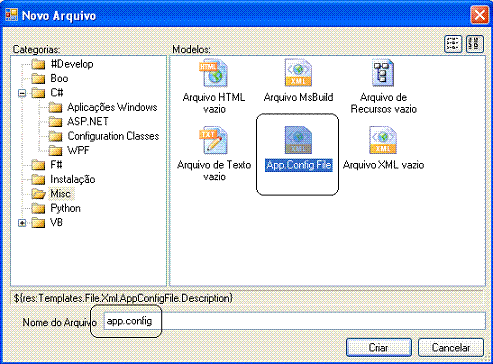The width and height of the screenshot is (493, 364).
Task: Switch templates to large icons view
Action: [x=453, y=44]
